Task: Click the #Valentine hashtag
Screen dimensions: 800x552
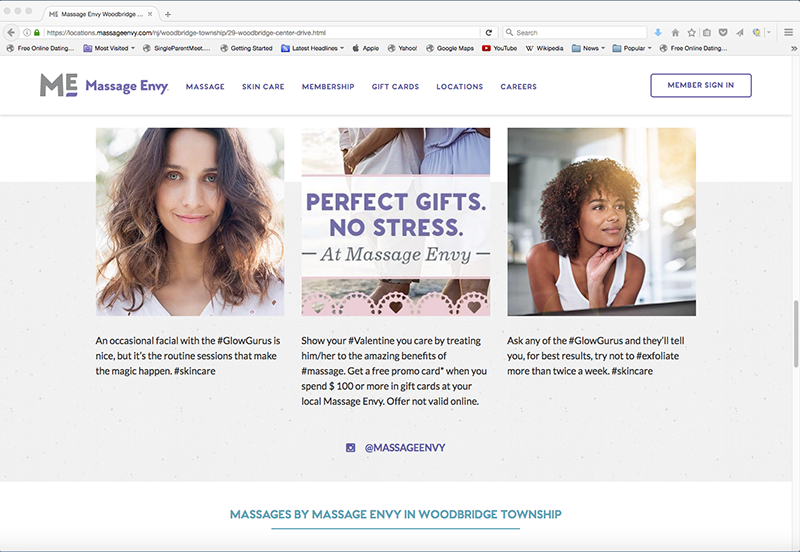Action: (371, 341)
